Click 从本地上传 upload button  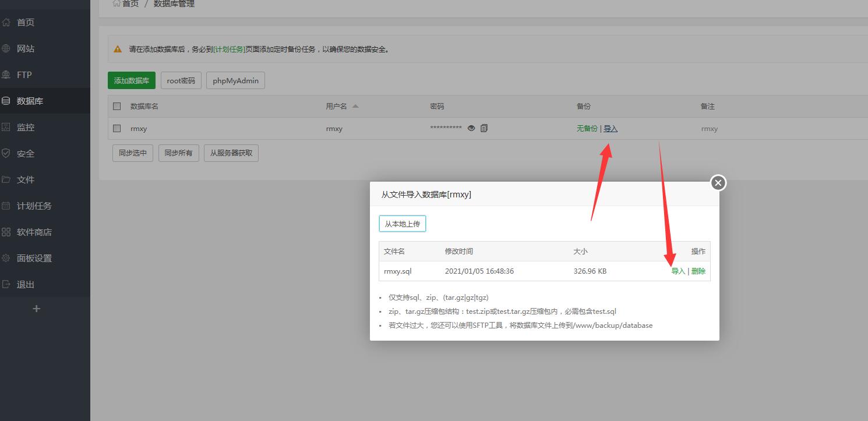coord(402,224)
